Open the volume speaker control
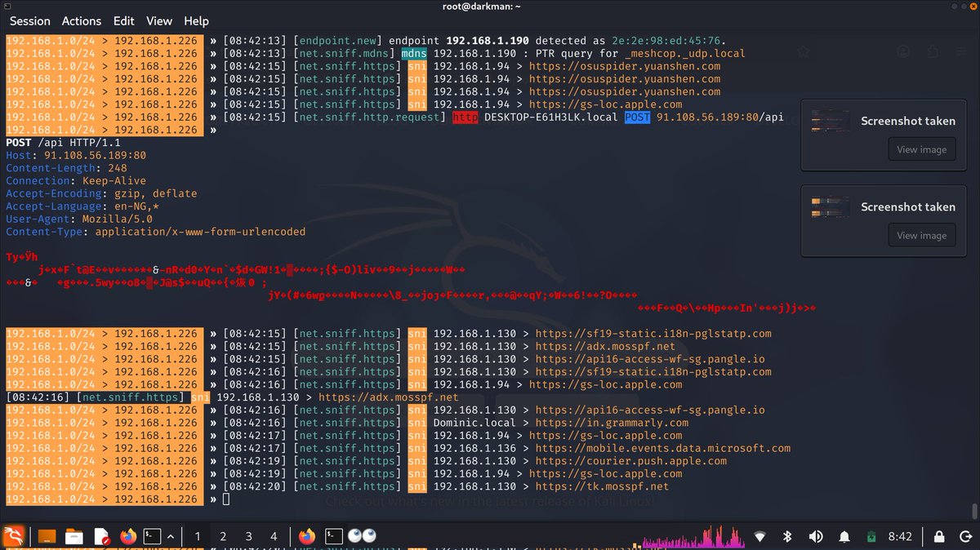The height and width of the screenshot is (550, 980). [815, 536]
